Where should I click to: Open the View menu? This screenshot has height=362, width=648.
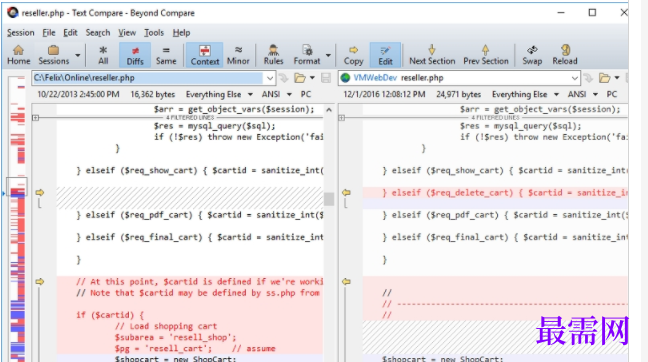point(127,33)
